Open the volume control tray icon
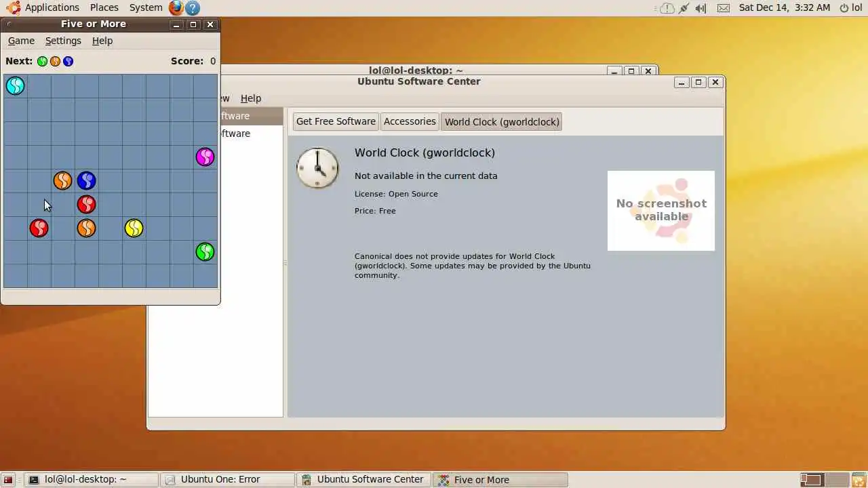Viewport: 868px width, 488px height. (701, 8)
